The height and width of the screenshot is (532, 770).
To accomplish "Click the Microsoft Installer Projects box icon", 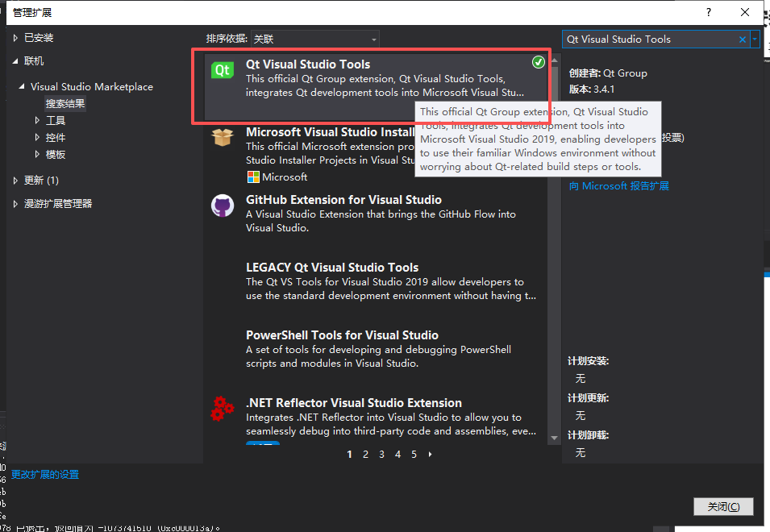I will (223, 136).
